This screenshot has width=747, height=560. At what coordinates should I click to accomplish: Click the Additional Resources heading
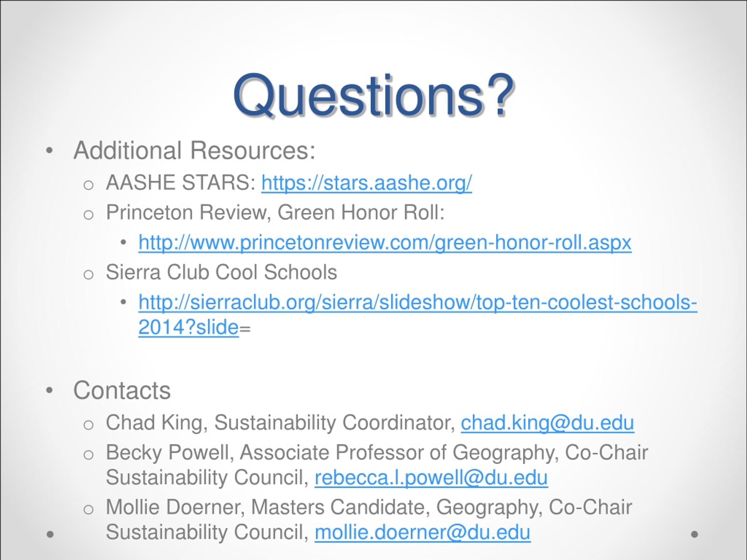(x=194, y=150)
